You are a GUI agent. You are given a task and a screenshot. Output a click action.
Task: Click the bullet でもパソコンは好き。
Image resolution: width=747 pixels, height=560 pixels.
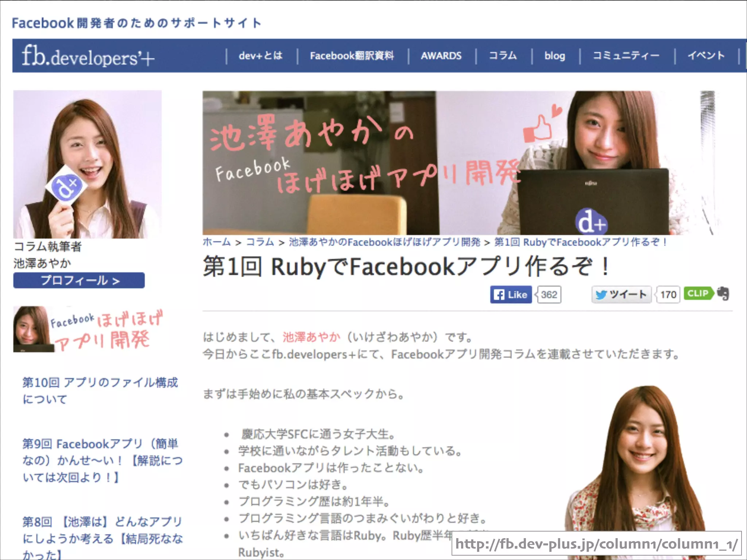click(x=293, y=485)
